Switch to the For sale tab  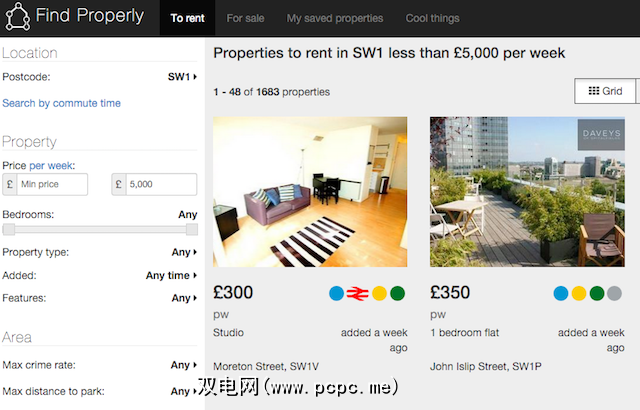[245, 18]
